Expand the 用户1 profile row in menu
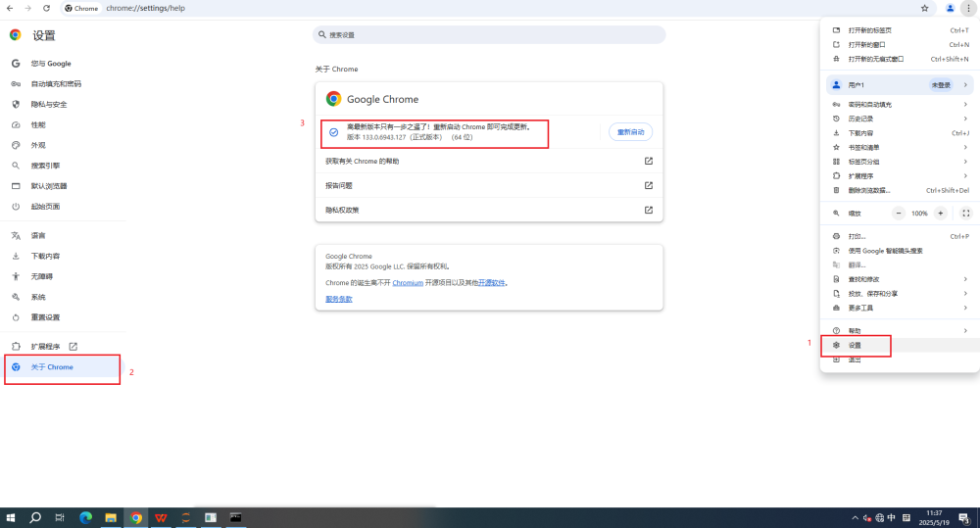 900,85
